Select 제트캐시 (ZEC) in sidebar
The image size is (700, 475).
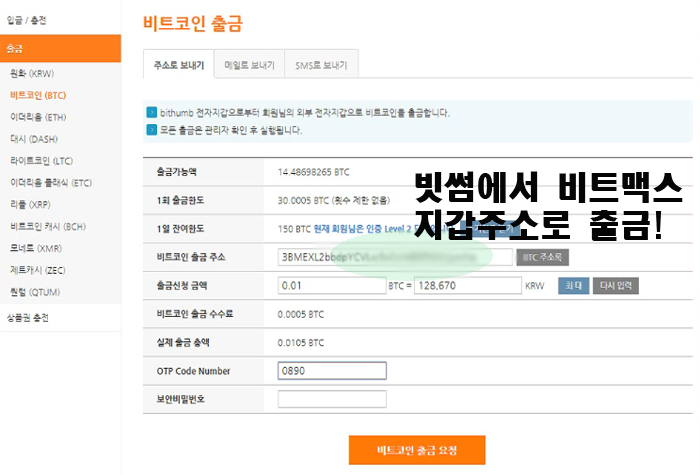click(x=38, y=270)
